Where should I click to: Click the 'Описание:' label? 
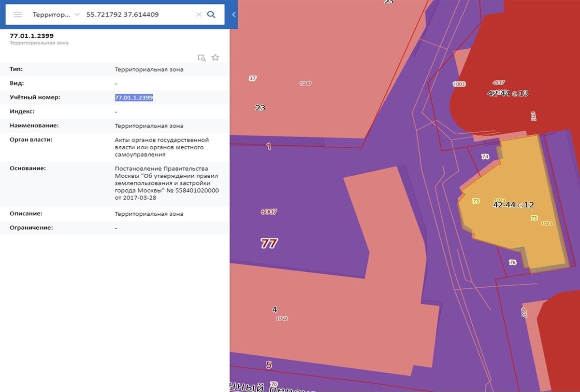click(26, 213)
